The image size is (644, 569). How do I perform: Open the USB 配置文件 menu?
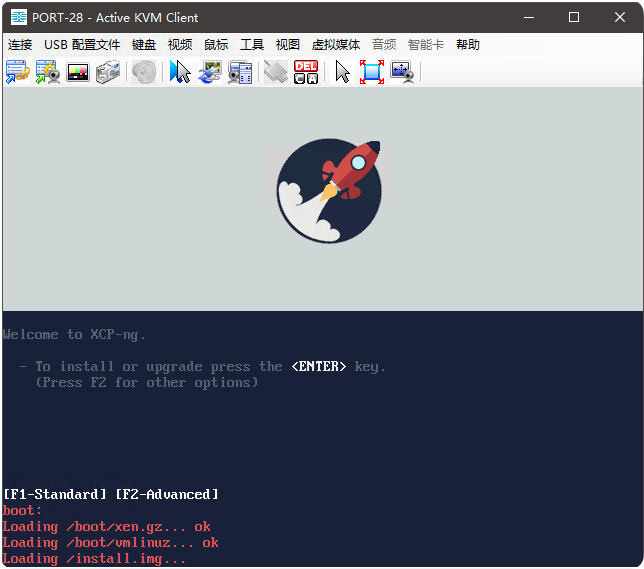pos(82,44)
